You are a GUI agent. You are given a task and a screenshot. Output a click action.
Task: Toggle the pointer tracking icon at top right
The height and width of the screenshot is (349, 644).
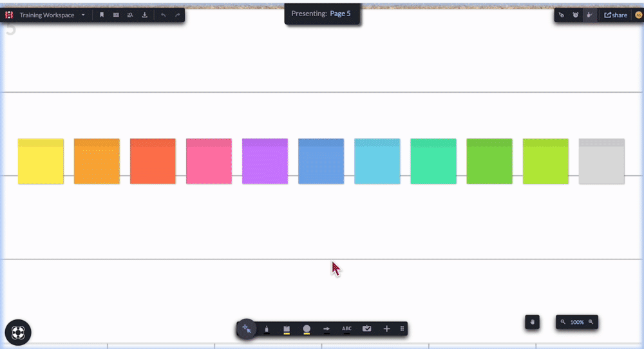tap(562, 15)
